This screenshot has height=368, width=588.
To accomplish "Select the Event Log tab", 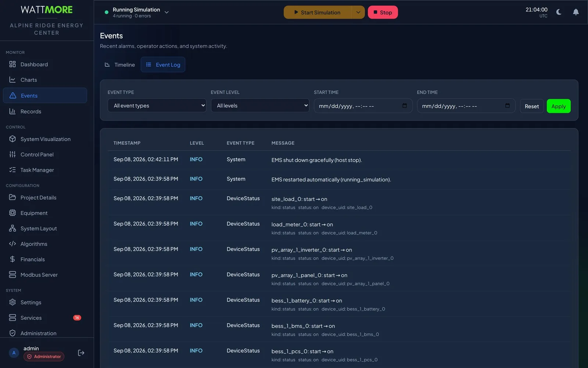I will pyautogui.click(x=163, y=65).
